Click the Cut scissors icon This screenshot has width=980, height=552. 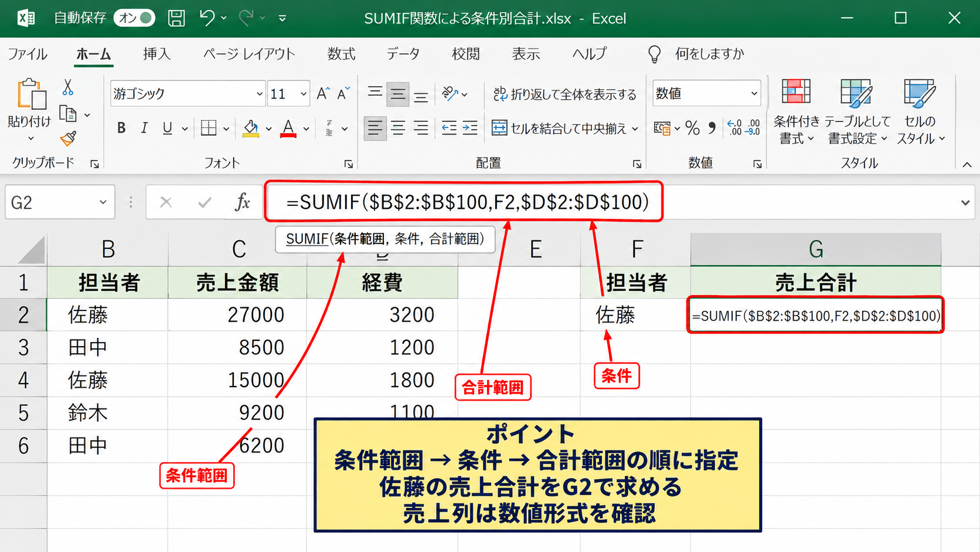point(68,88)
